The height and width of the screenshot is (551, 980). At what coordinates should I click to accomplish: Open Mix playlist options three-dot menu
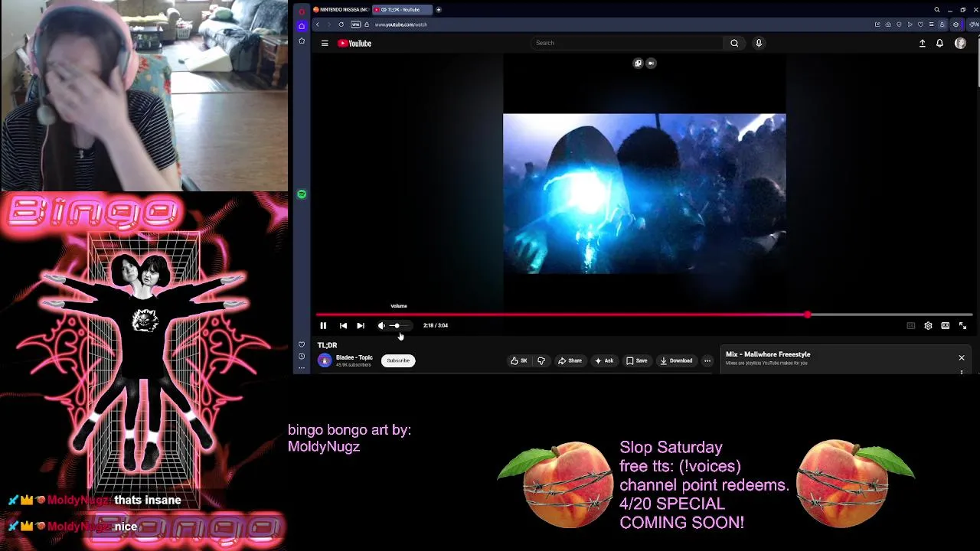(962, 372)
